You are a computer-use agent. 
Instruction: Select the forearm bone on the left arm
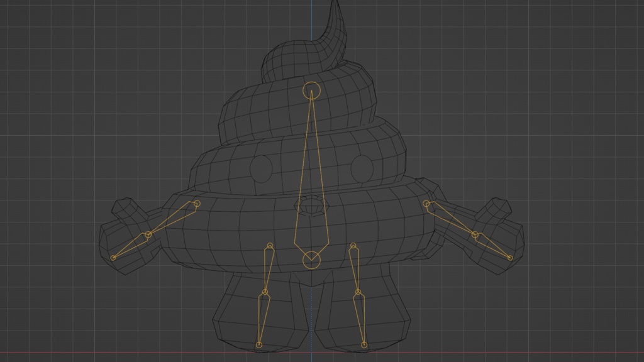click(x=130, y=246)
